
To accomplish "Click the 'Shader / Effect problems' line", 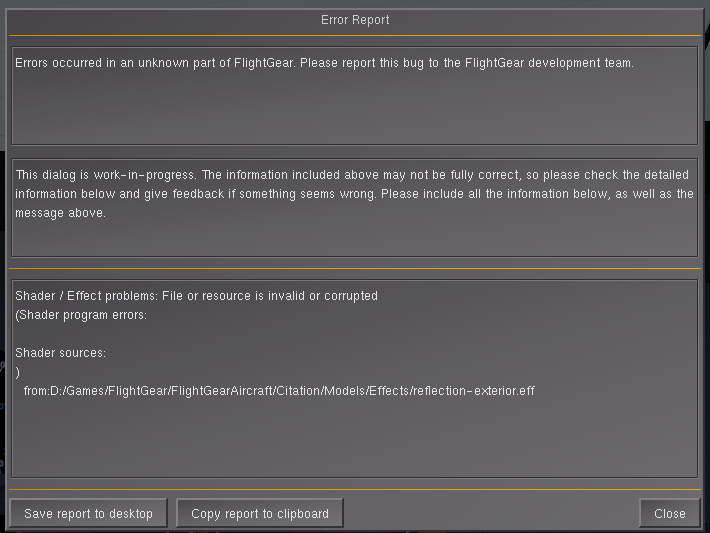I will click(x=197, y=296).
